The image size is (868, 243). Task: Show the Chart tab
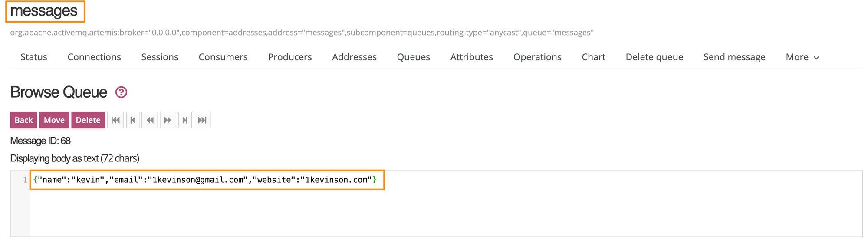tap(593, 57)
